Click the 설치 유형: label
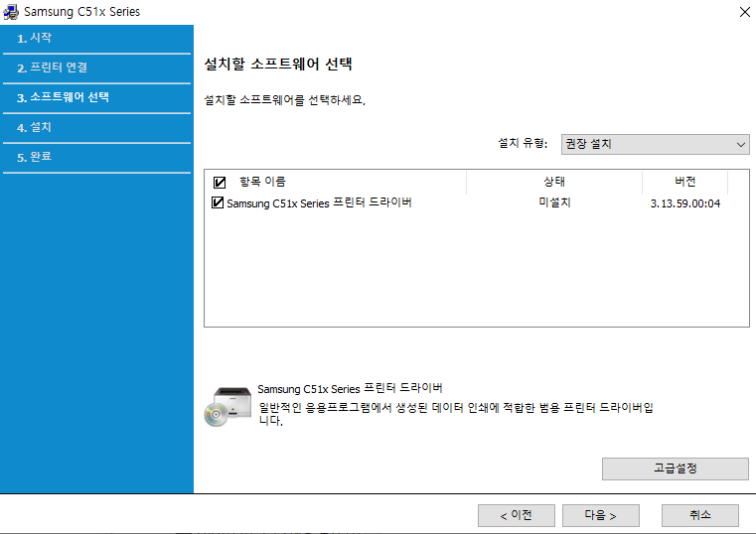 tap(523, 144)
